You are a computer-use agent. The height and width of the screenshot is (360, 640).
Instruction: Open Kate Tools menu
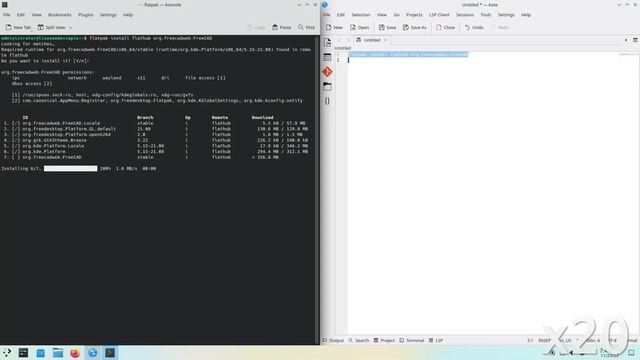[486, 15]
